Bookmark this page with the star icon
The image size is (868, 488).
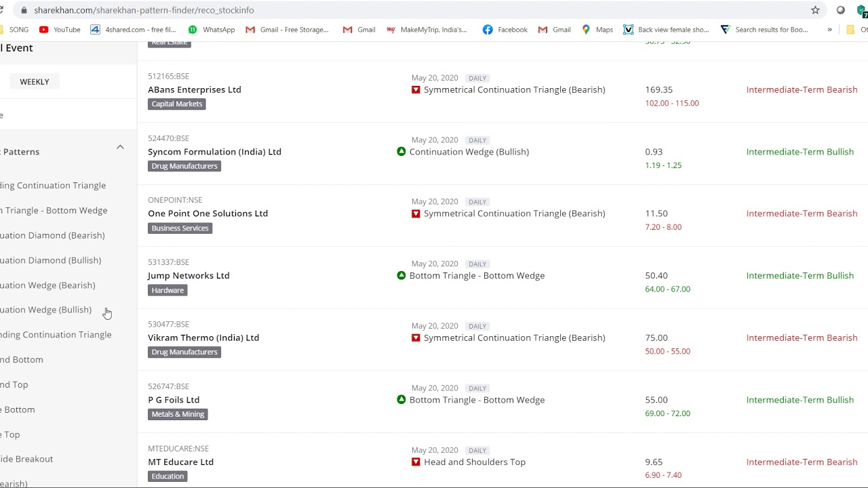(815, 10)
